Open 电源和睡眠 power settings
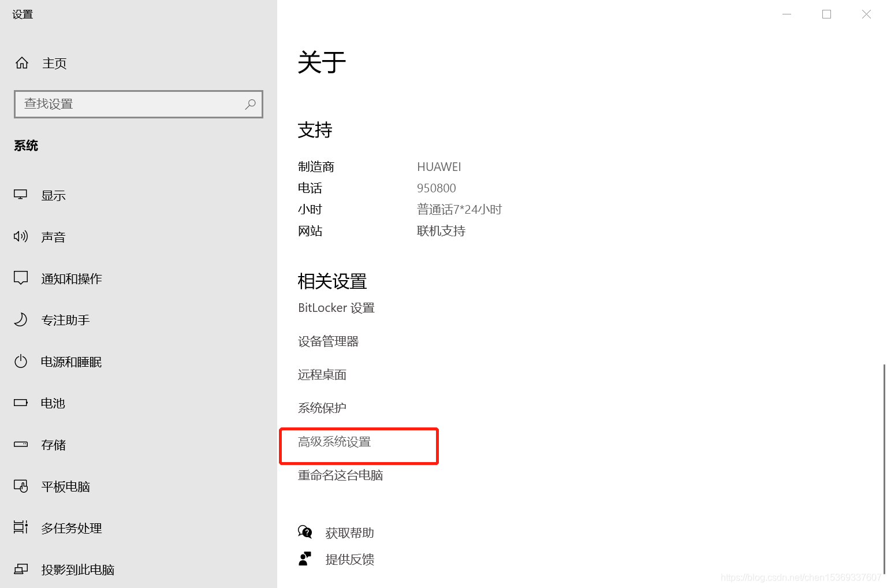The width and height of the screenshot is (887, 588). point(71,362)
